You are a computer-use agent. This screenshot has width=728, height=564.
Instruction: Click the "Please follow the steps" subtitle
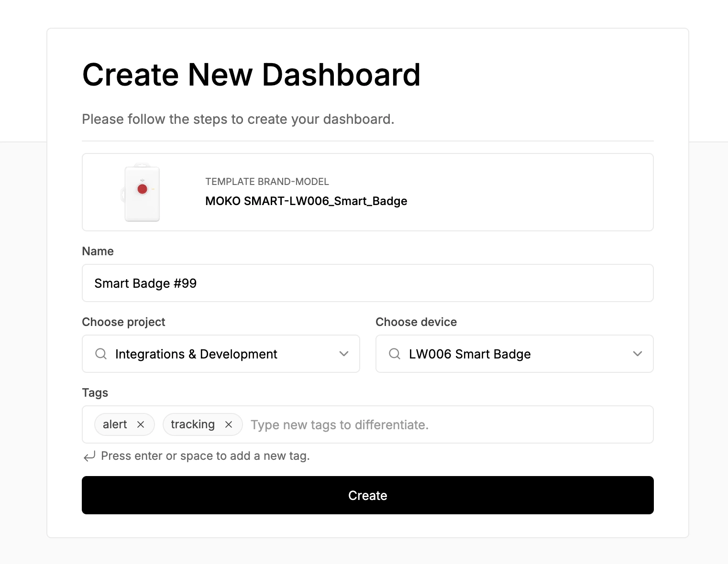tap(238, 119)
